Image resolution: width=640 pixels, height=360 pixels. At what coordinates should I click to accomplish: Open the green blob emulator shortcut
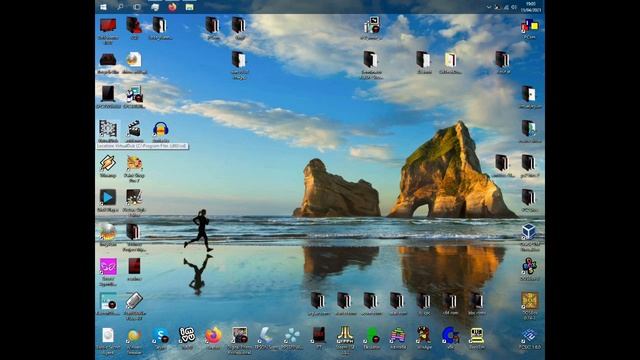point(371,336)
